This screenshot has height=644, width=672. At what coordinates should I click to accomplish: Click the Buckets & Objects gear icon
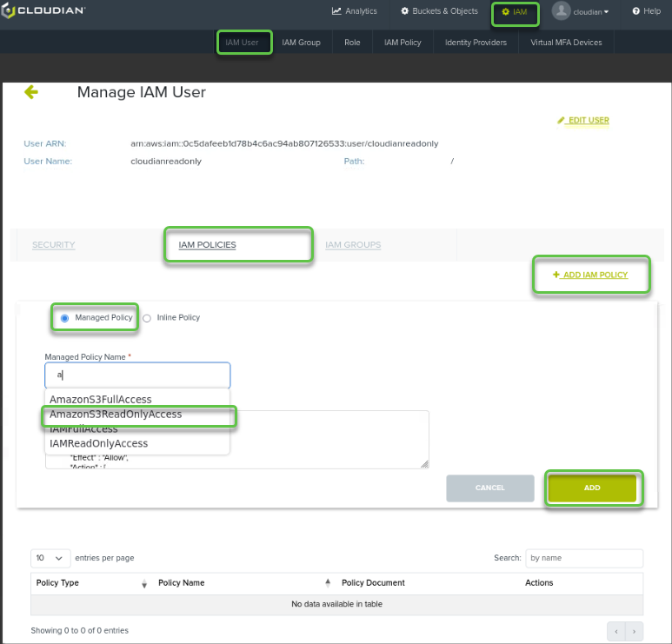click(404, 11)
